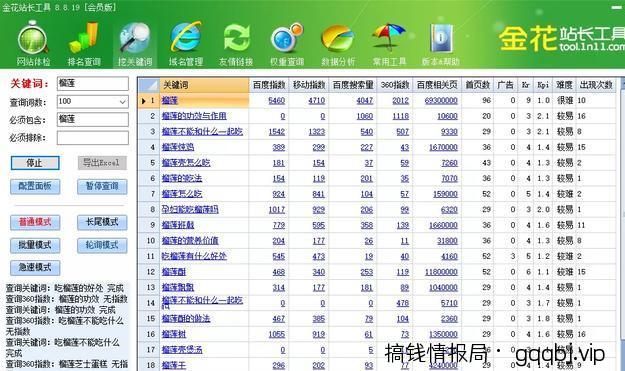Sort by the 百度相关页 column header
The height and width of the screenshot is (371, 625).
click(437, 85)
